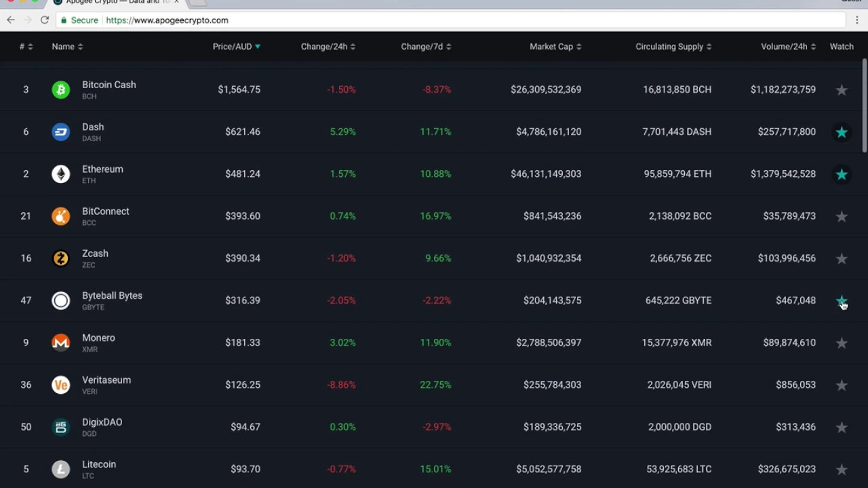
Task: Sort by the Price/AUD column header
Action: pyautogui.click(x=236, y=47)
